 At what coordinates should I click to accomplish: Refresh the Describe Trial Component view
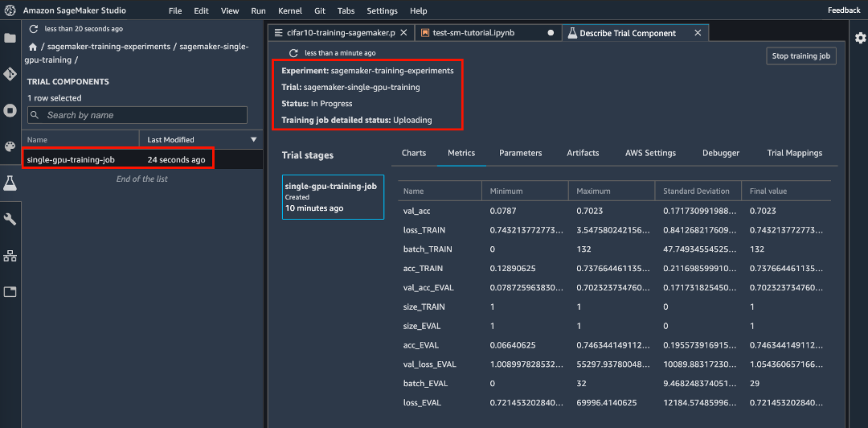pyautogui.click(x=293, y=52)
